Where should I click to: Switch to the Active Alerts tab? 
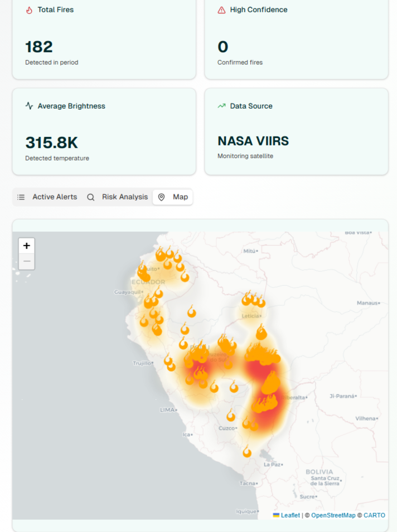pyautogui.click(x=55, y=197)
